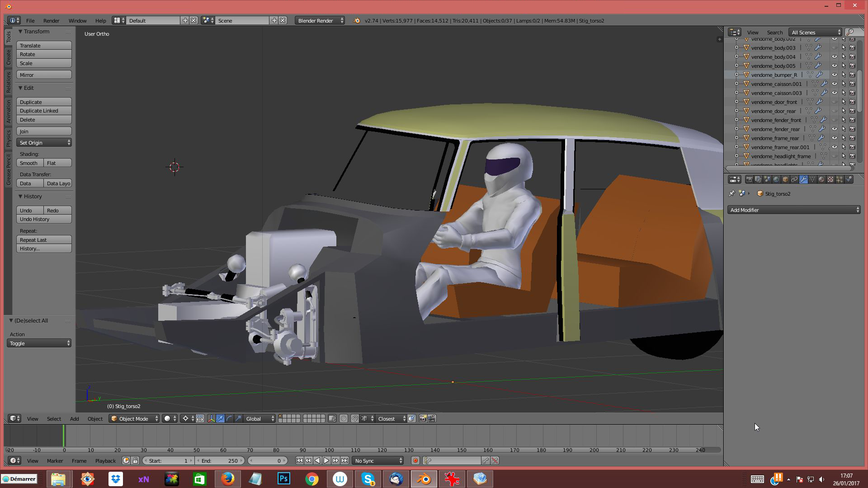Screen dimensions: 868x488
Task: Open the No Sync playback dropdown
Action: click(378, 460)
